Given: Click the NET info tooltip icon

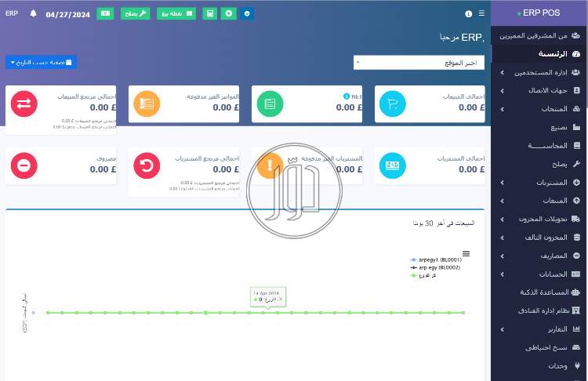Looking at the screenshot, I should click(347, 96).
